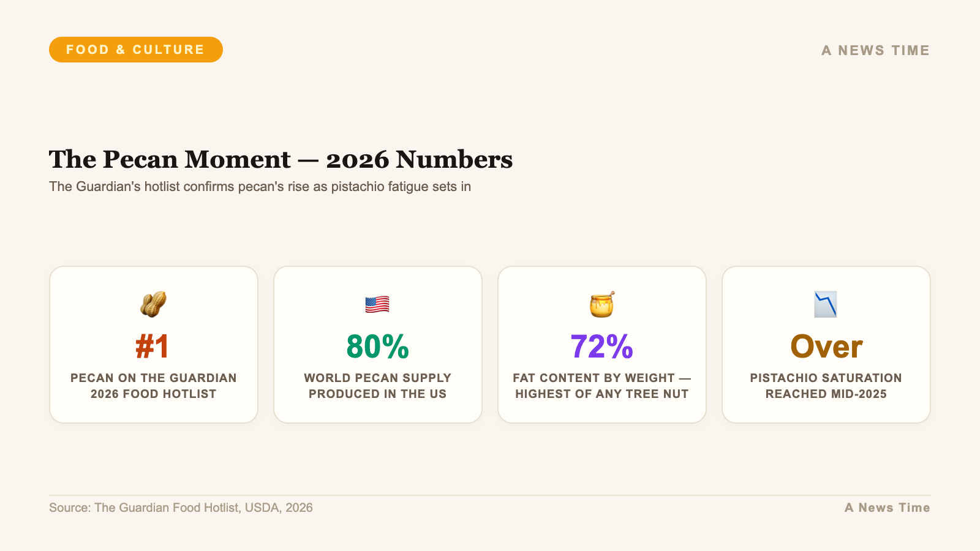Click the Food & Culture badge
The width and height of the screenshot is (980, 551).
135,50
